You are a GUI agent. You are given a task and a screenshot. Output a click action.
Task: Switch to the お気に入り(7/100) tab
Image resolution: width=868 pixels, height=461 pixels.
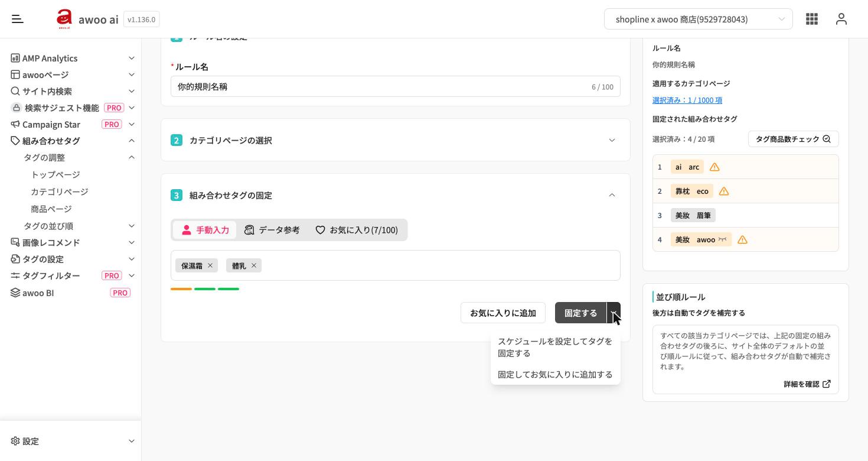pos(357,230)
